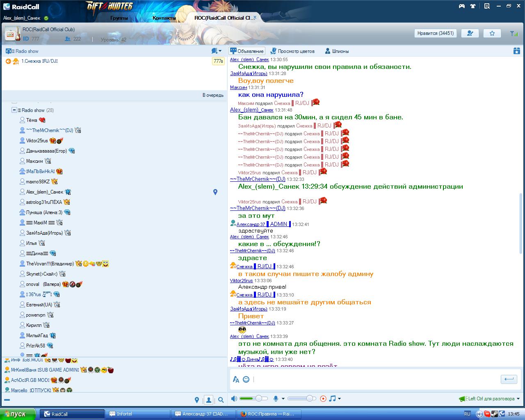Select user powervpn in member list

[36, 315]
